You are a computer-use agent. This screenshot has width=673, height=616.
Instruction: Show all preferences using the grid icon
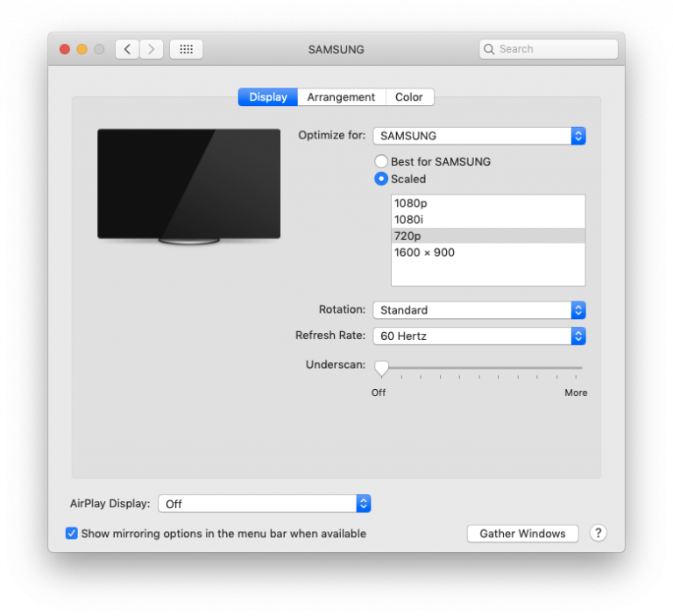coord(186,49)
